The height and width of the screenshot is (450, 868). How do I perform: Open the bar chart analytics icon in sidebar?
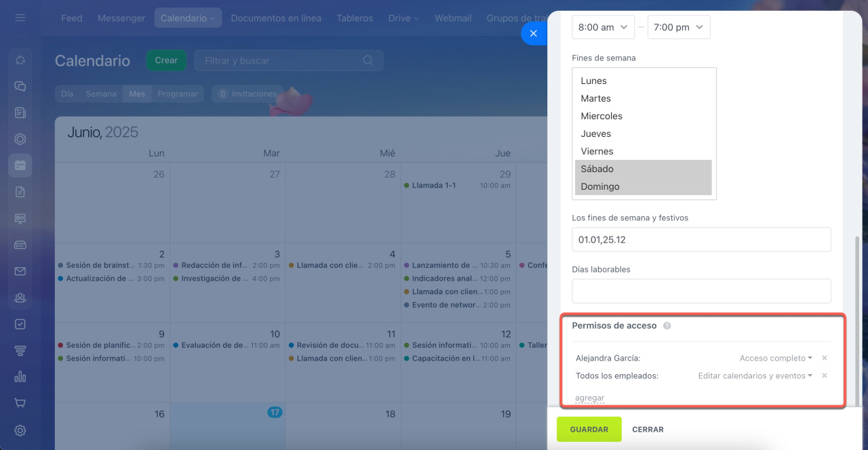pos(20,377)
